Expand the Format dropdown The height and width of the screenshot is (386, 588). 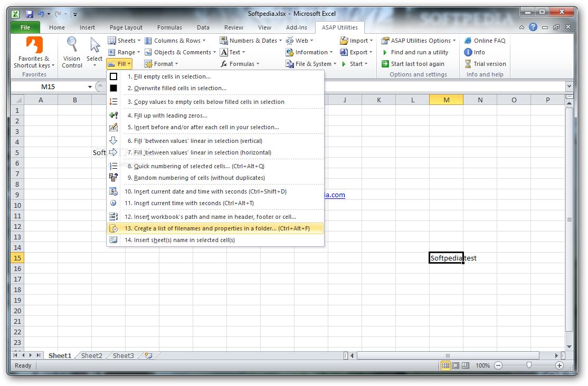(162, 64)
